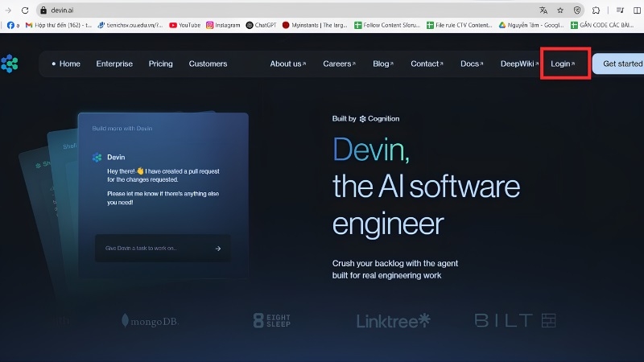Screen dimensions: 644x362
Task: Open the Blog link
Action: [x=383, y=64]
